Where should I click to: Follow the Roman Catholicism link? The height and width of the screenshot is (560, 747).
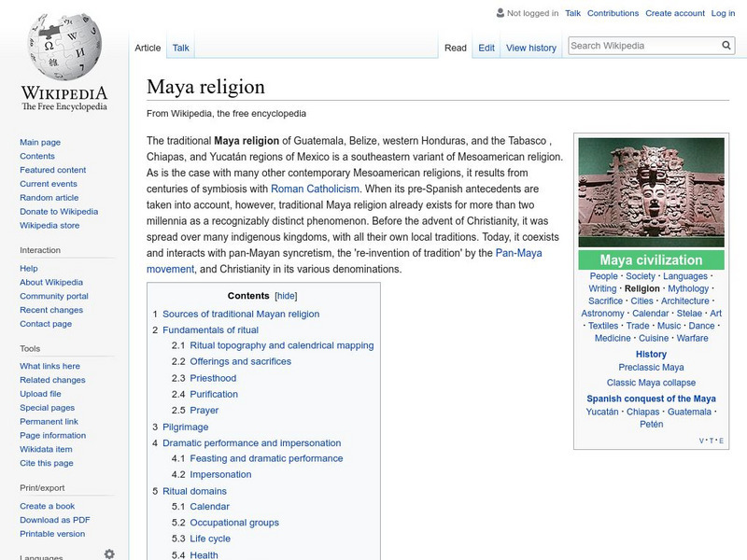[315, 189]
